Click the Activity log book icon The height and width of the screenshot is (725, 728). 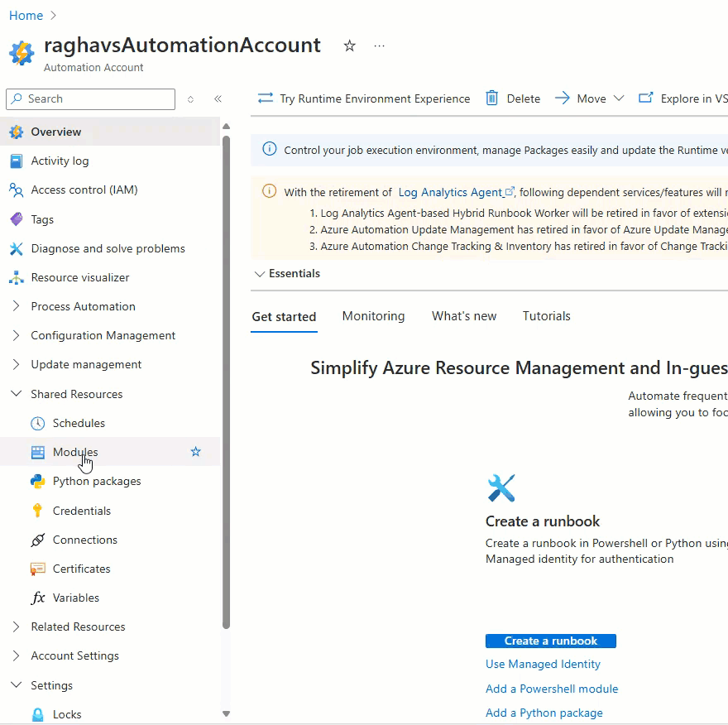click(17, 161)
